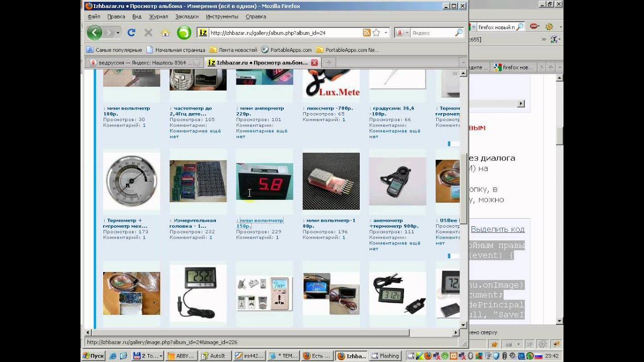
Task: Click the grey Stop (X) button
Action: (x=148, y=33)
